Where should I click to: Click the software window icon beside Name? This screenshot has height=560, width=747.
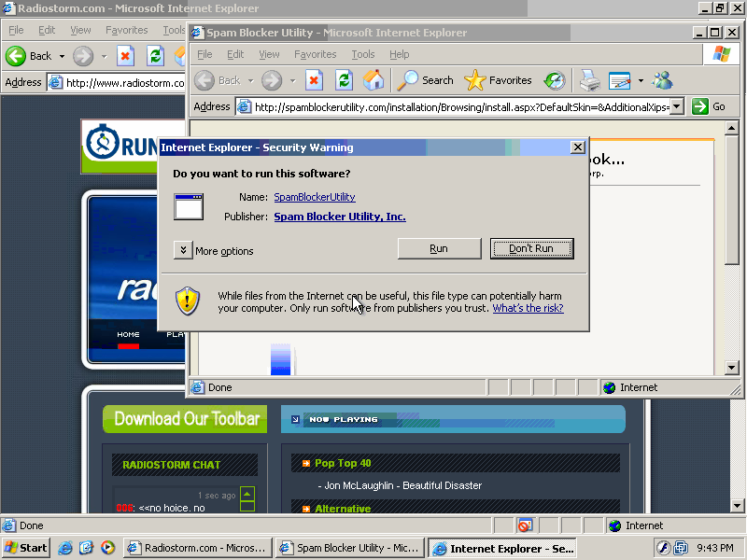tap(189, 206)
